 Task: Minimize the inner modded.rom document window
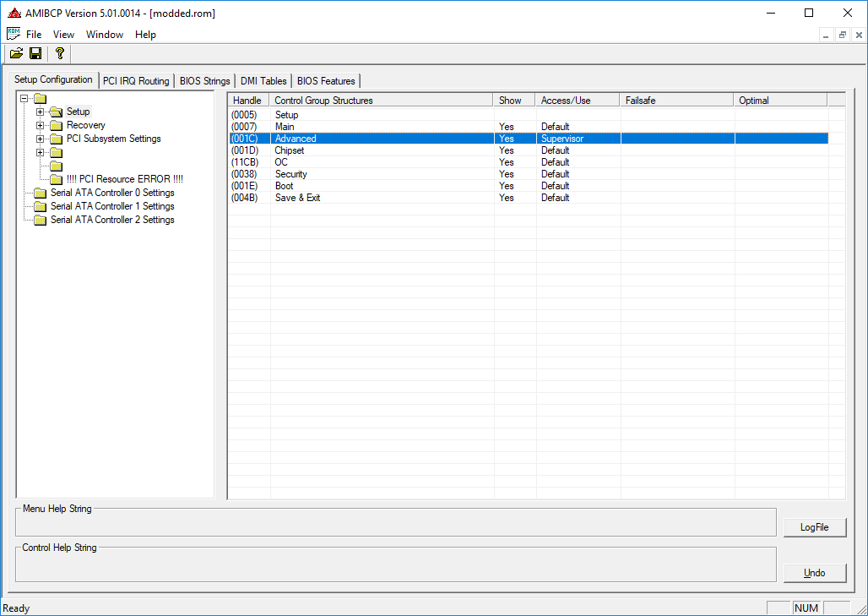826,35
